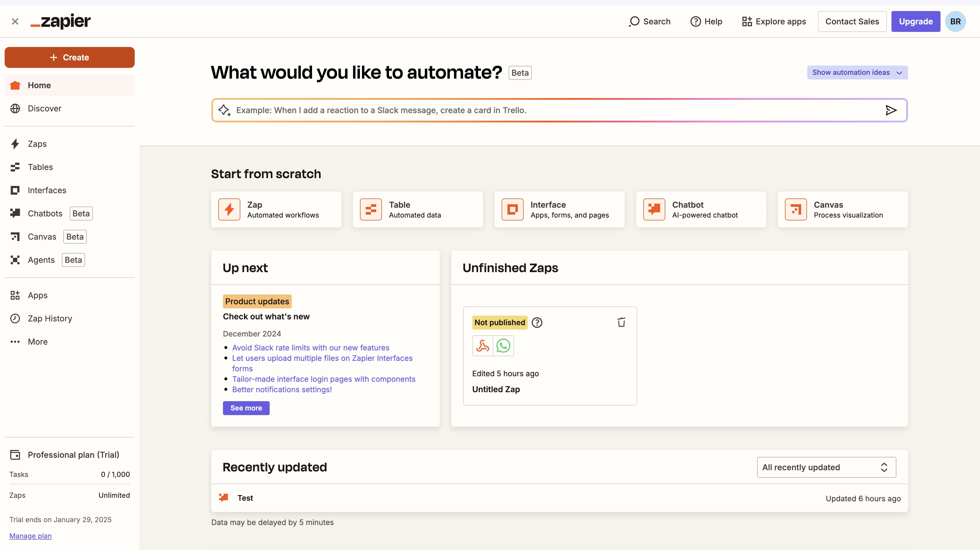Click the Beta badge next to Chatbots
The height and width of the screenshot is (550, 980).
point(81,213)
